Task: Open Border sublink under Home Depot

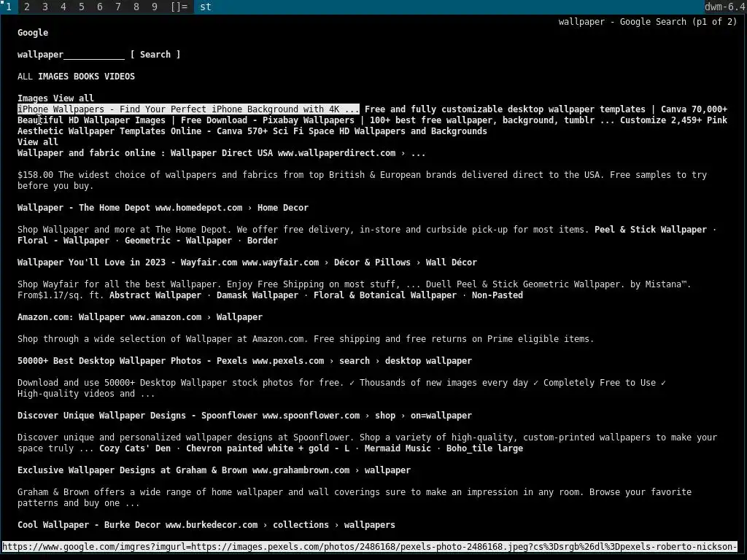Action: pyautogui.click(x=263, y=241)
